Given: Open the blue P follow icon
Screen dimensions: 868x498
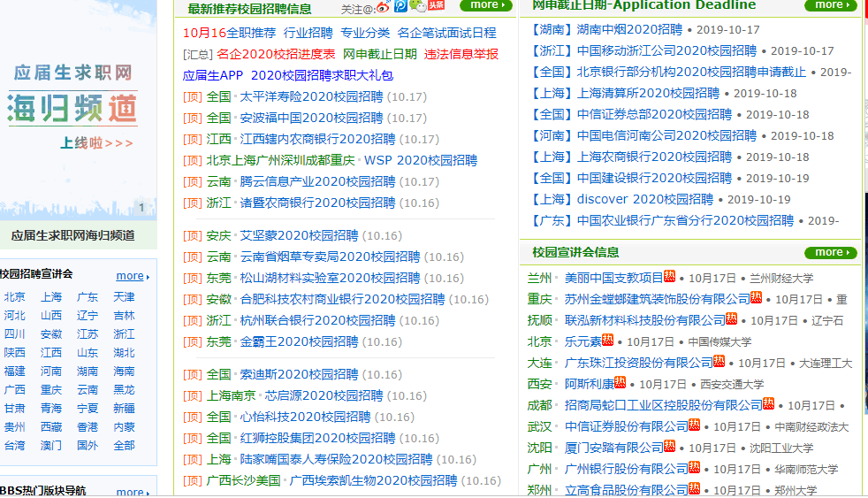Looking at the screenshot, I should [x=400, y=6].
